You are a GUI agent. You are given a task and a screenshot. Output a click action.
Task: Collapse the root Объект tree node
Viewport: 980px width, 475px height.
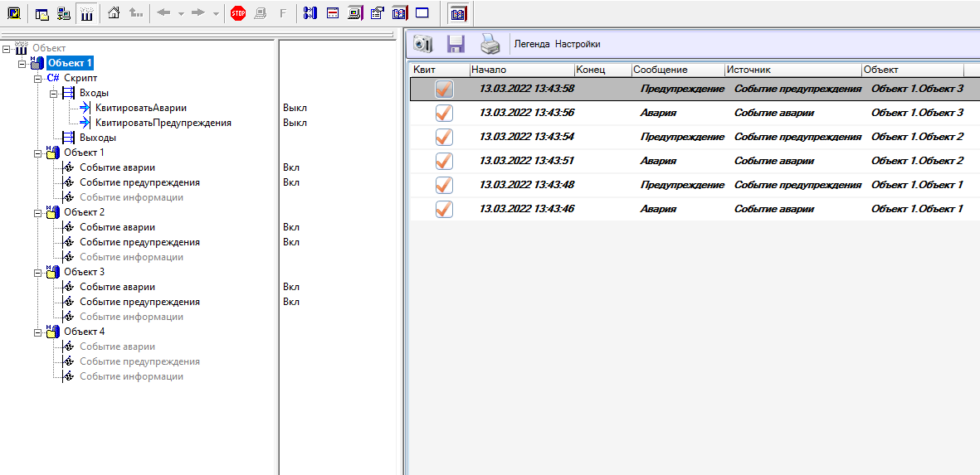coord(7,48)
